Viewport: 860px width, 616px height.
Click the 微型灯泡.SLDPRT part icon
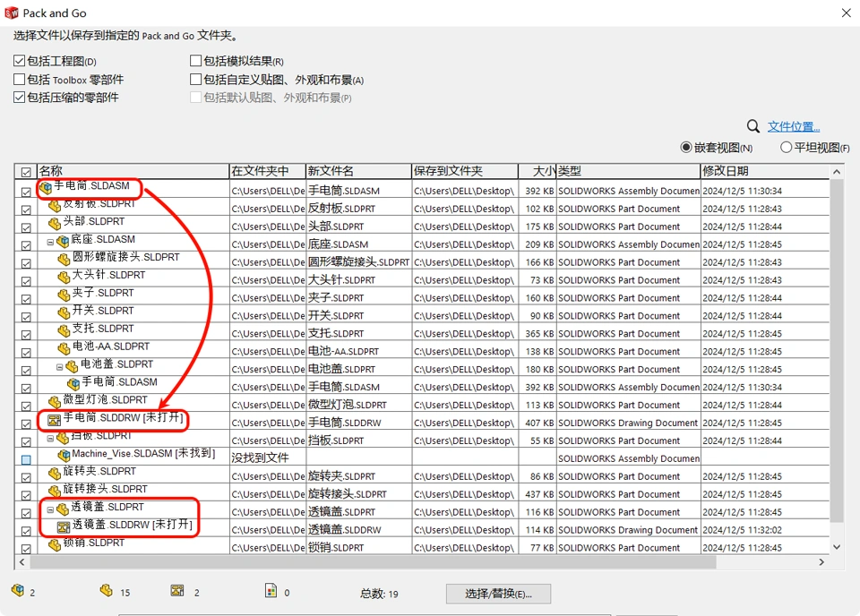click(x=55, y=402)
